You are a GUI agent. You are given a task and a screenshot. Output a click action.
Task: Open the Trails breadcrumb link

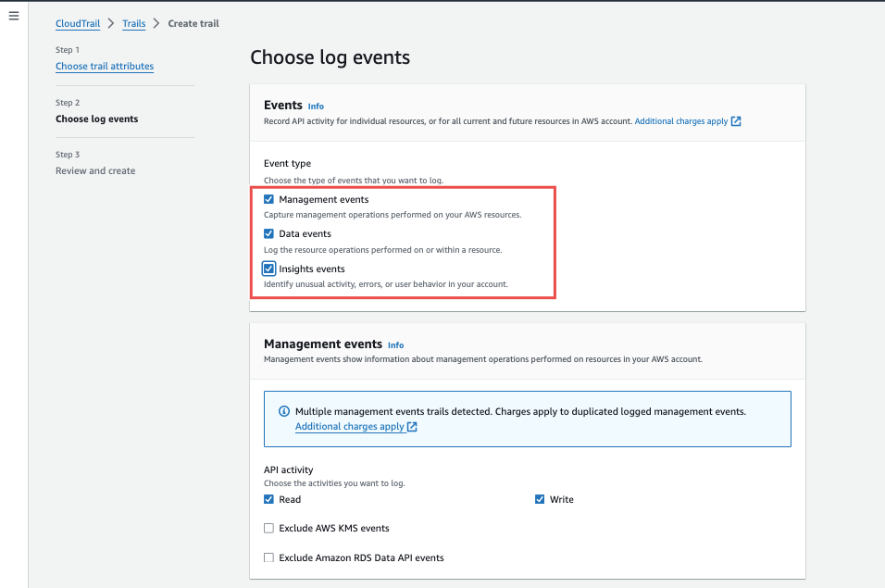click(x=135, y=23)
